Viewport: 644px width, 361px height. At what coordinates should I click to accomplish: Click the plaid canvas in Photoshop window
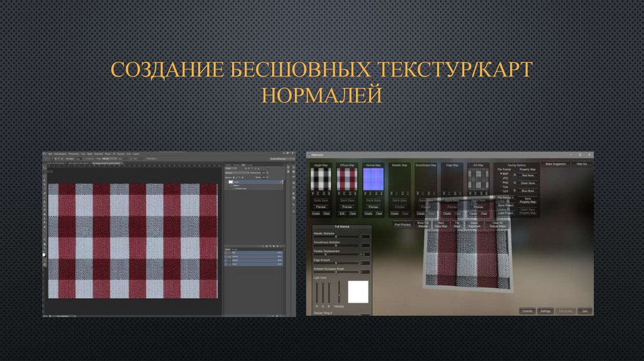133,241
